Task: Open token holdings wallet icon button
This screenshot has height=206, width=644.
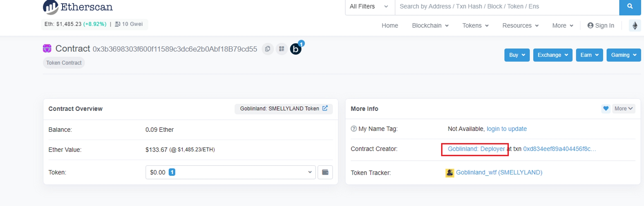Action: 325,172
